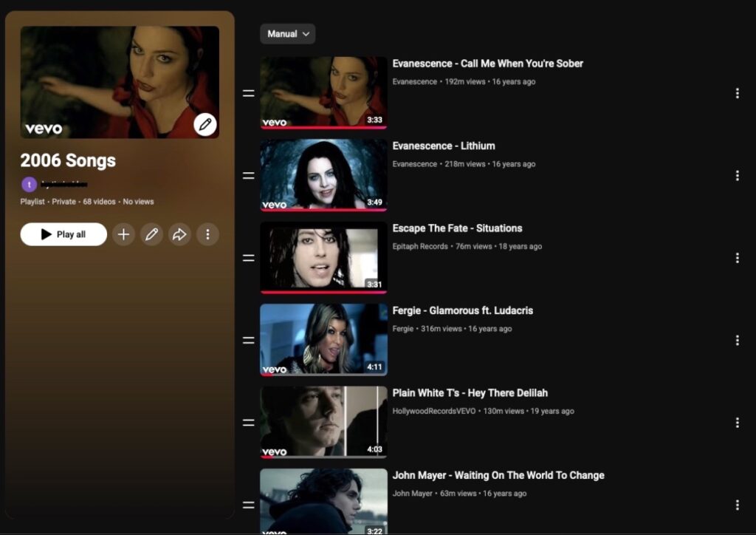Grab reorder handle for Call Me When You're Sober
Screen dimensions: 756x535
pyautogui.click(x=248, y=93)
